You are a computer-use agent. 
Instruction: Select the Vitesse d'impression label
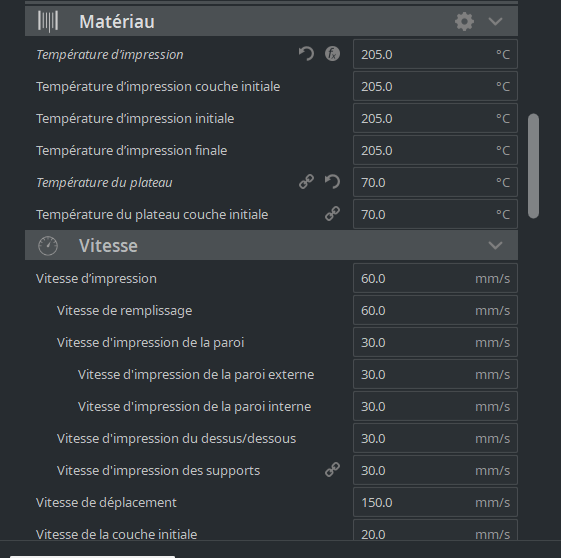click(x=96, y=279)
